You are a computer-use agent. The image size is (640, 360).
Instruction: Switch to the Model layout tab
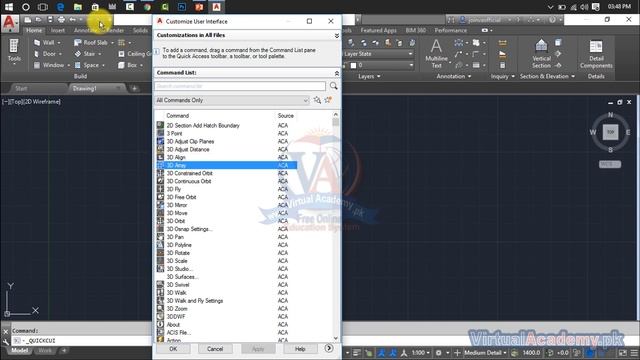point(20,351)
